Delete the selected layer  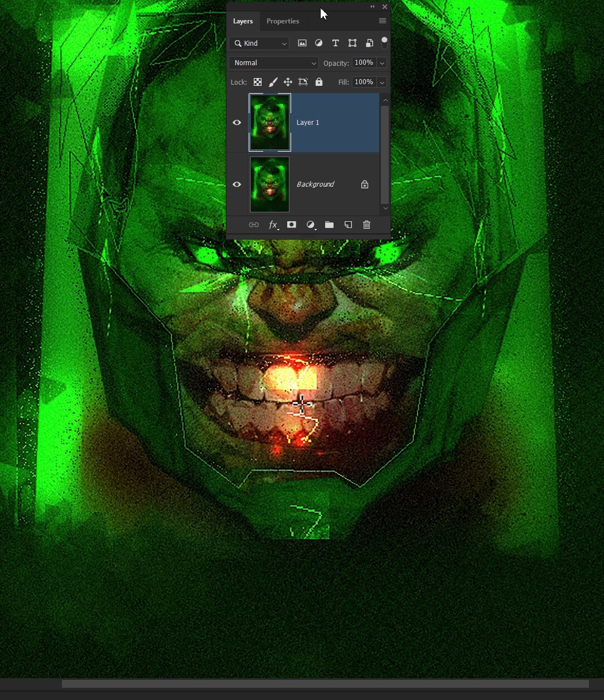coord(366,225)
